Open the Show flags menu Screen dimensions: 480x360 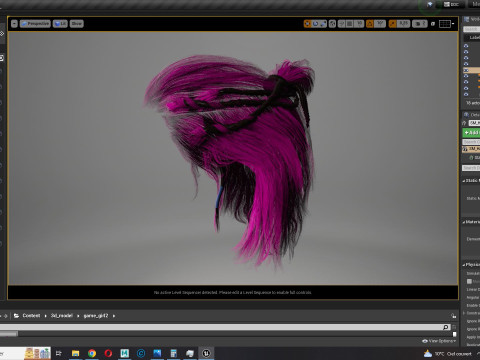click(77, 24)
